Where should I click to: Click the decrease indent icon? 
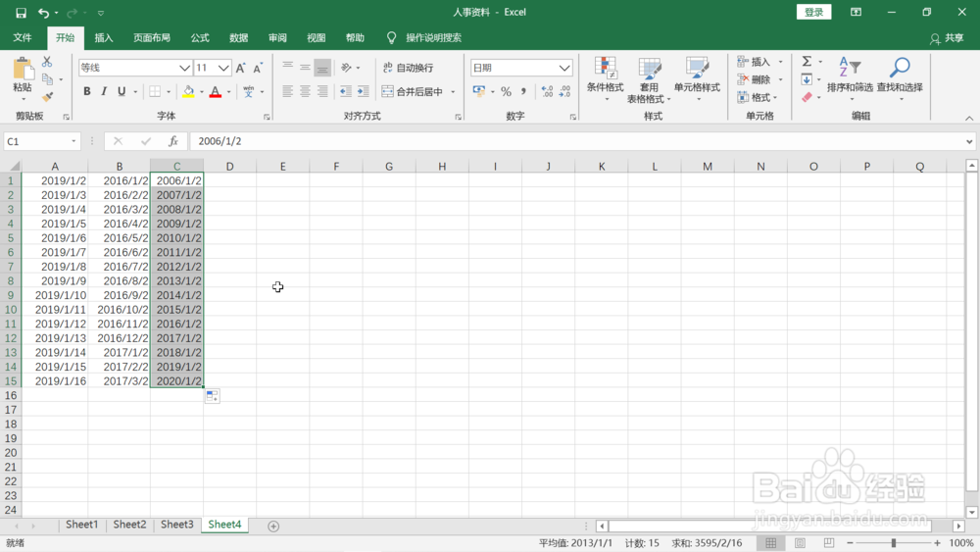346,91
